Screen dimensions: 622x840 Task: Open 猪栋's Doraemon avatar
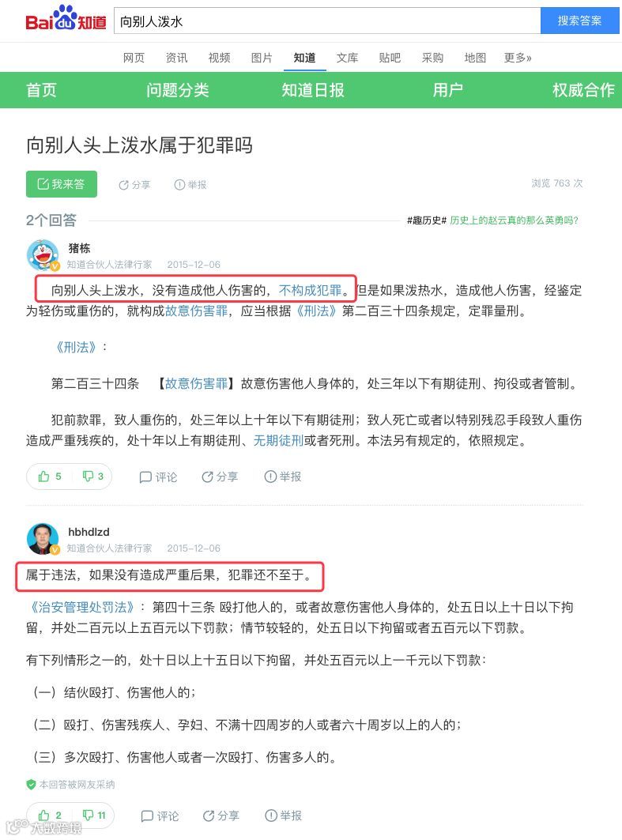pos(43,255)
